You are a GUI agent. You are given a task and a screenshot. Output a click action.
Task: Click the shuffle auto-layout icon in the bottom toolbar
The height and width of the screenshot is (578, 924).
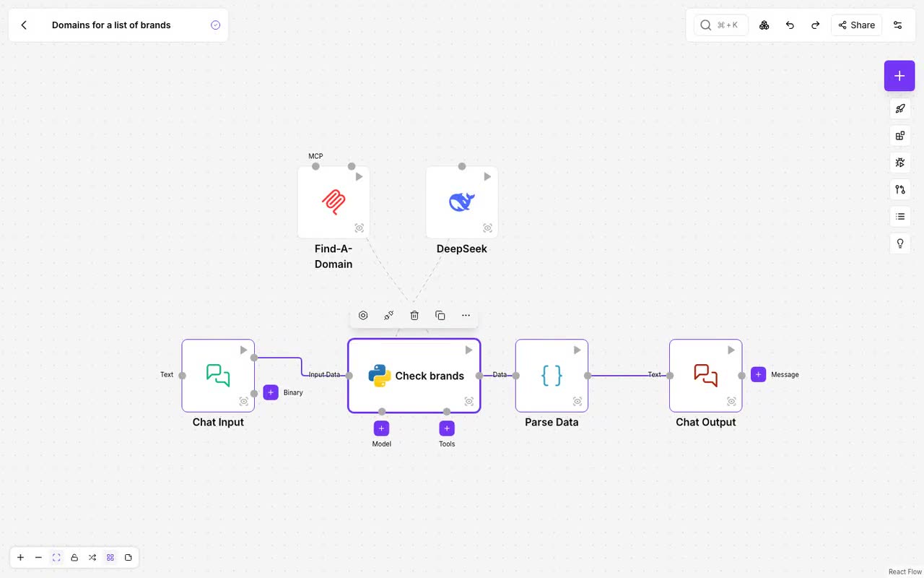click(92, 558)
